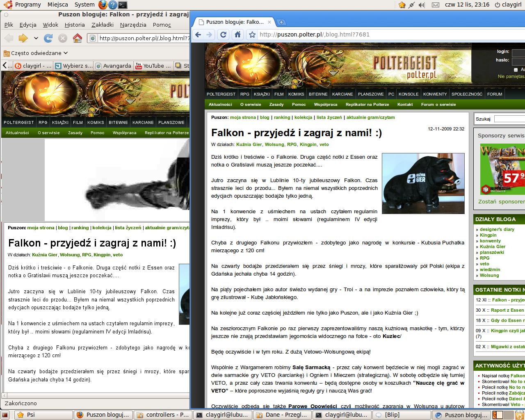
Task: Click the Chrome address bar URL
Action: click(x=315, y=34)
